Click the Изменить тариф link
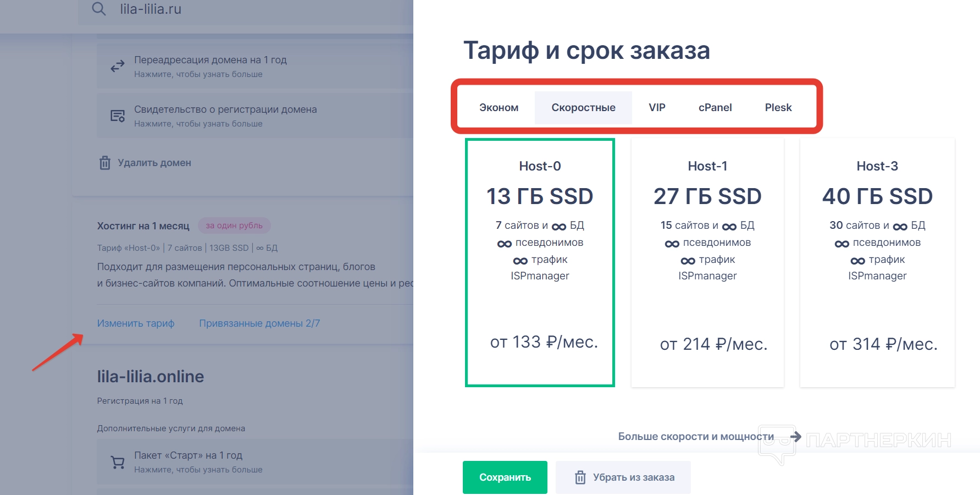The image size is (980, 495). pos(136,323)
